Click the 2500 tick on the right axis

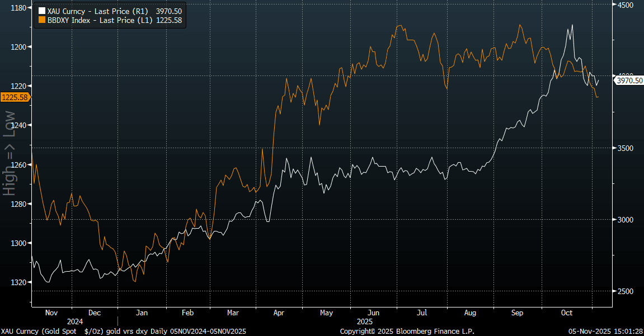624,291
